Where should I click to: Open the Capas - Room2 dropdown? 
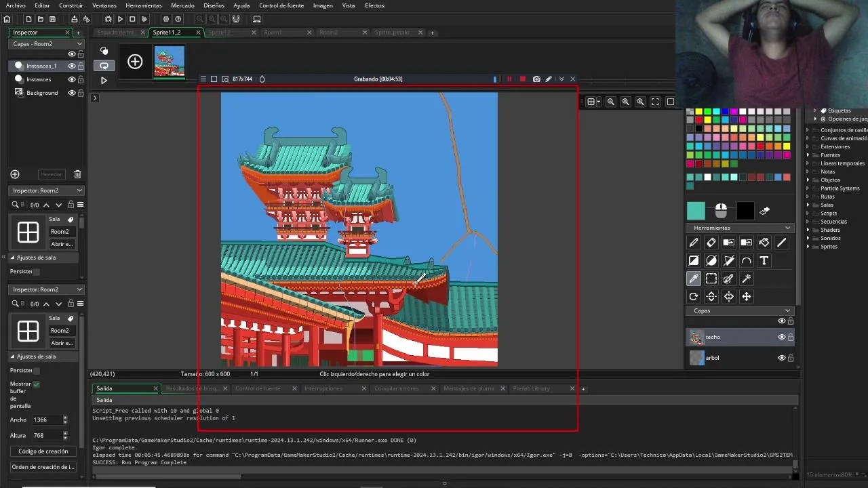46,43
